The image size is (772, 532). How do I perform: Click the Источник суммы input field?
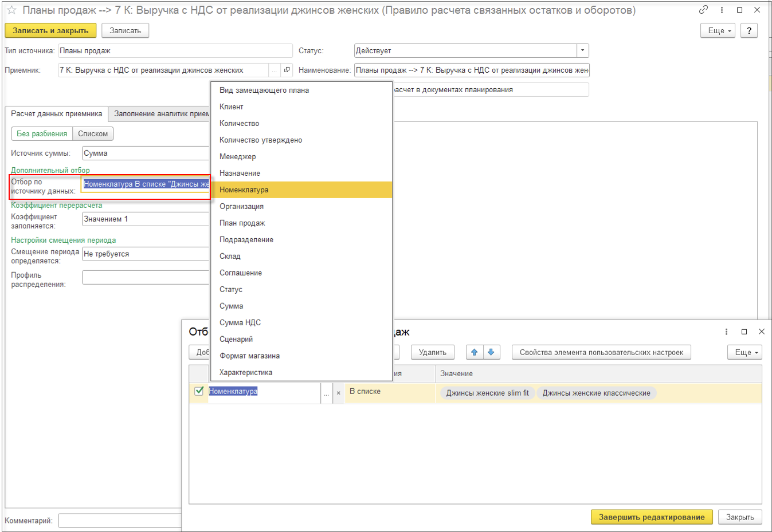click(146, 153)
